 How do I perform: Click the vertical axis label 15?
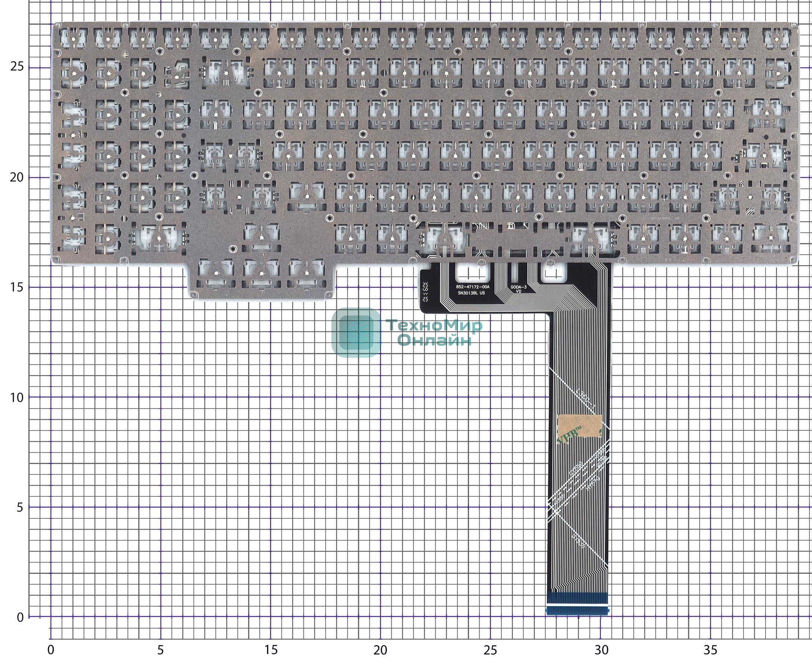click(x=17, y=287)
